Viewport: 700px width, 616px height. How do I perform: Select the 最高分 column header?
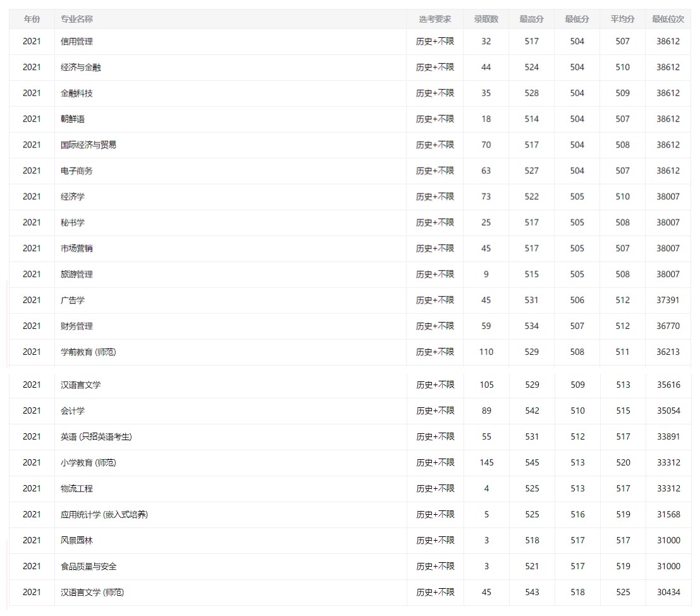pos(531,19)
